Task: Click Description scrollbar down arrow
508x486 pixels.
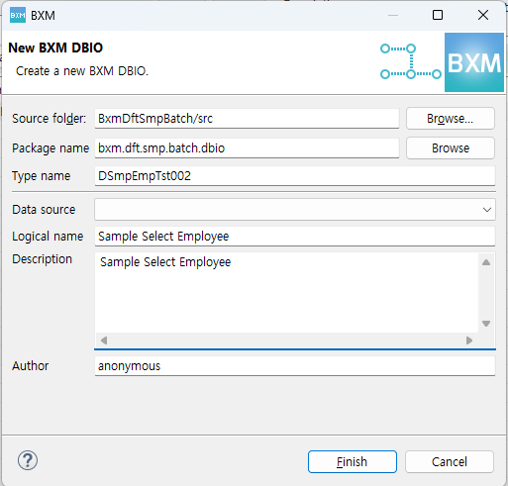Action: (486, 323)
